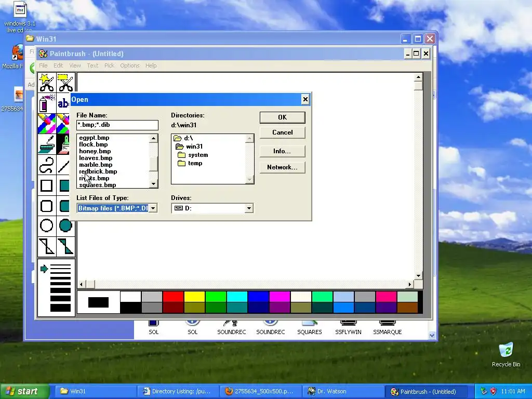Select the win31 folder in Directories

pyautogui.click(x=189, y=146)
